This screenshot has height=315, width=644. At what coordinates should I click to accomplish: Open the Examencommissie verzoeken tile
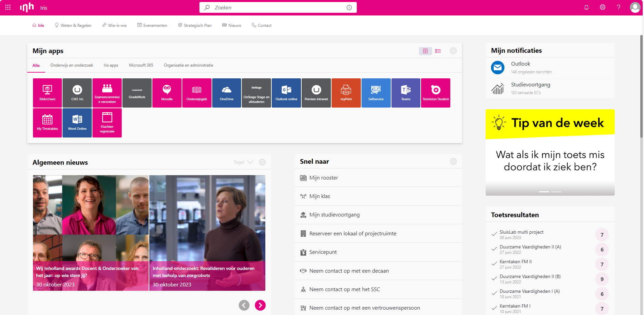point(107,93)
